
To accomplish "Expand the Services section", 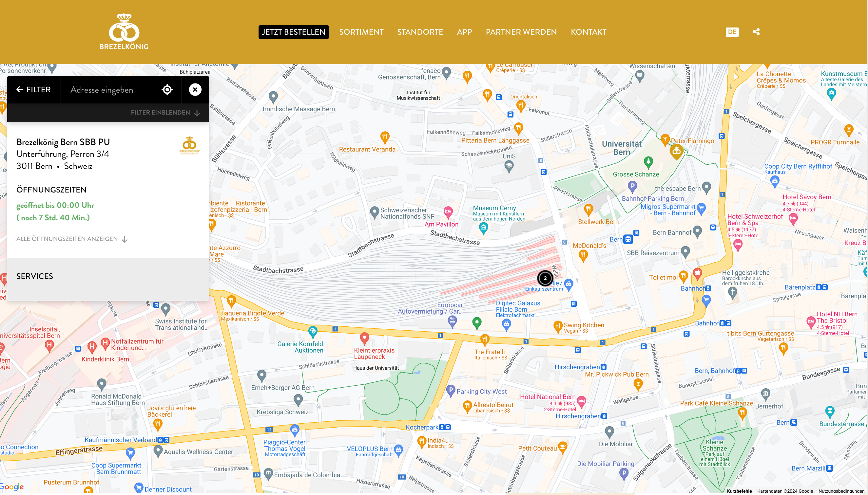I will click(x=35, y=276).
